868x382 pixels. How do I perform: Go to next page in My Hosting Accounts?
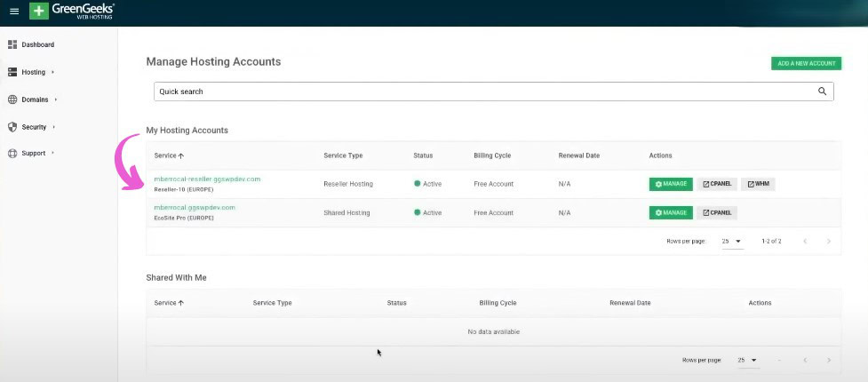tap(829, 242)
